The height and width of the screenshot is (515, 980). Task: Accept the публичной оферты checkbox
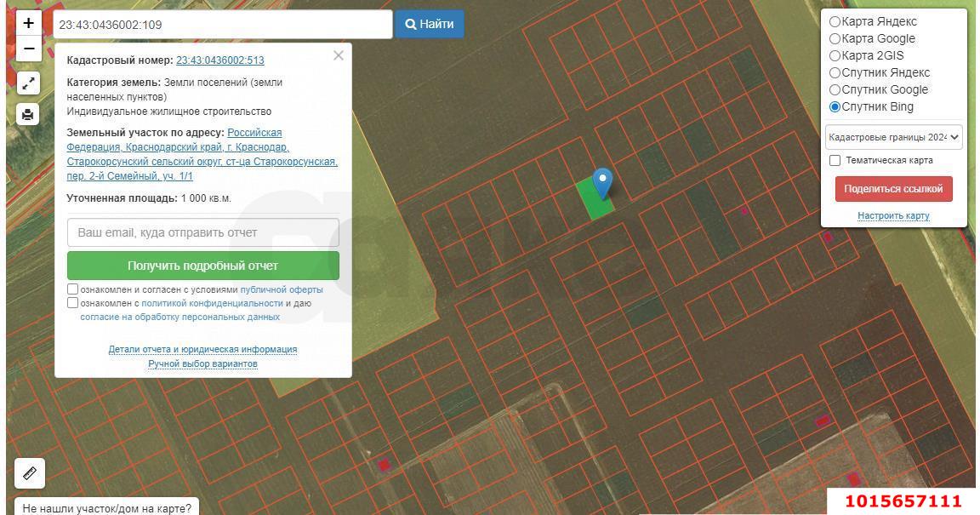(x=73, y=289)
